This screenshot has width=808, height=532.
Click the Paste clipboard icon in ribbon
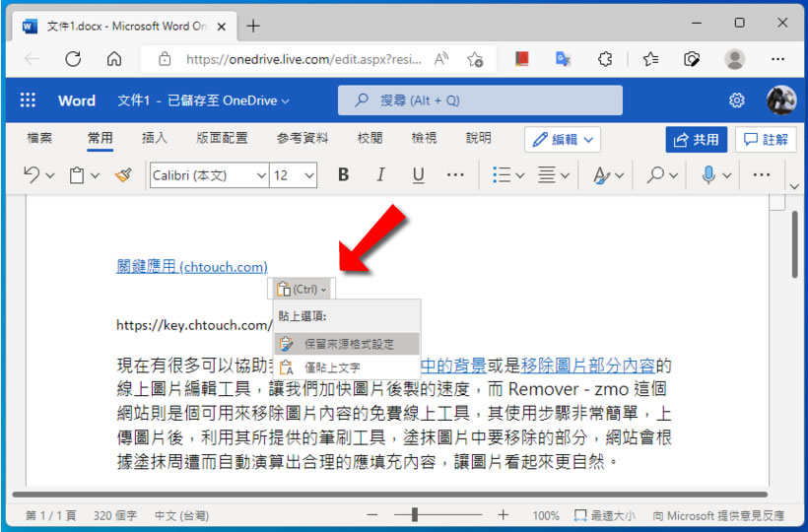[x=77, y=175]
